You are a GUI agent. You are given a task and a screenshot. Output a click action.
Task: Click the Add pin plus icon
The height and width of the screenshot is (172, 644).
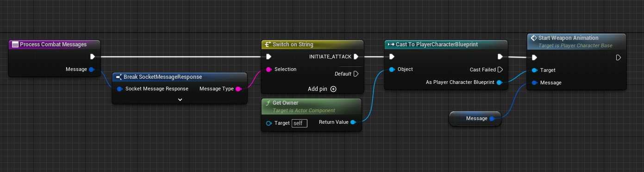(x=333, y=89)
